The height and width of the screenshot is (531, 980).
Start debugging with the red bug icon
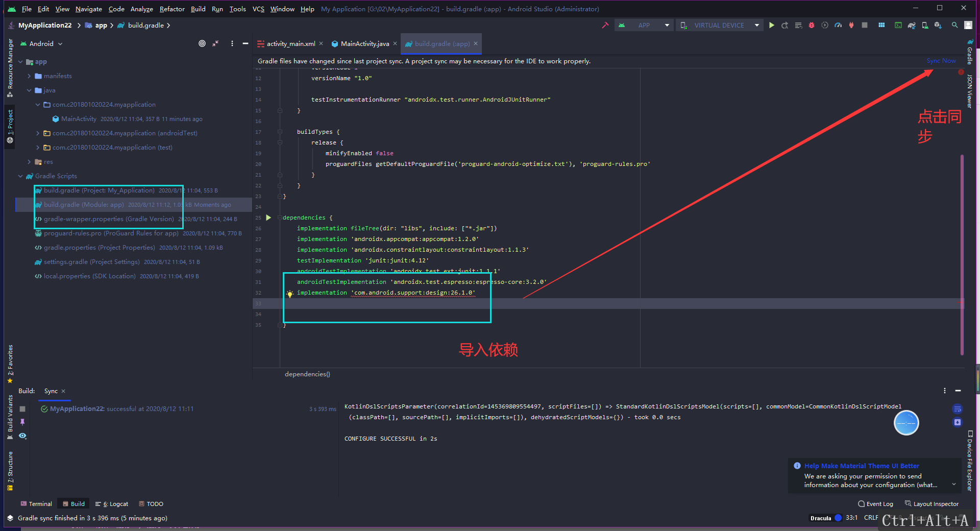(x=812, y=25)
